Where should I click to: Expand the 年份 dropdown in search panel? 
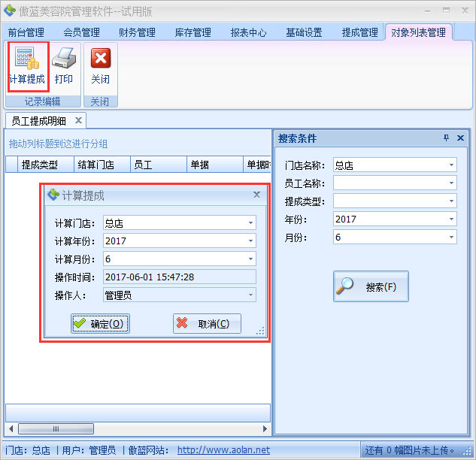pyautogui.click(x=451, y=219)
